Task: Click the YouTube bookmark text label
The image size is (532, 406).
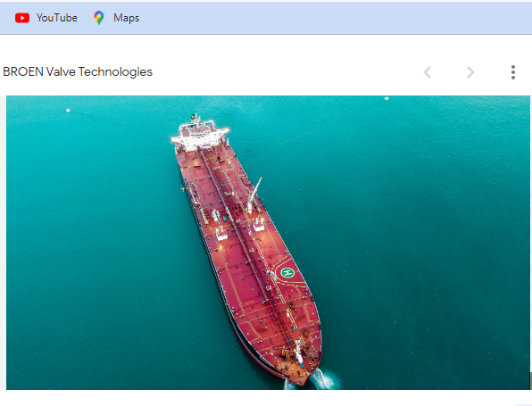Action: pos(57,18)
